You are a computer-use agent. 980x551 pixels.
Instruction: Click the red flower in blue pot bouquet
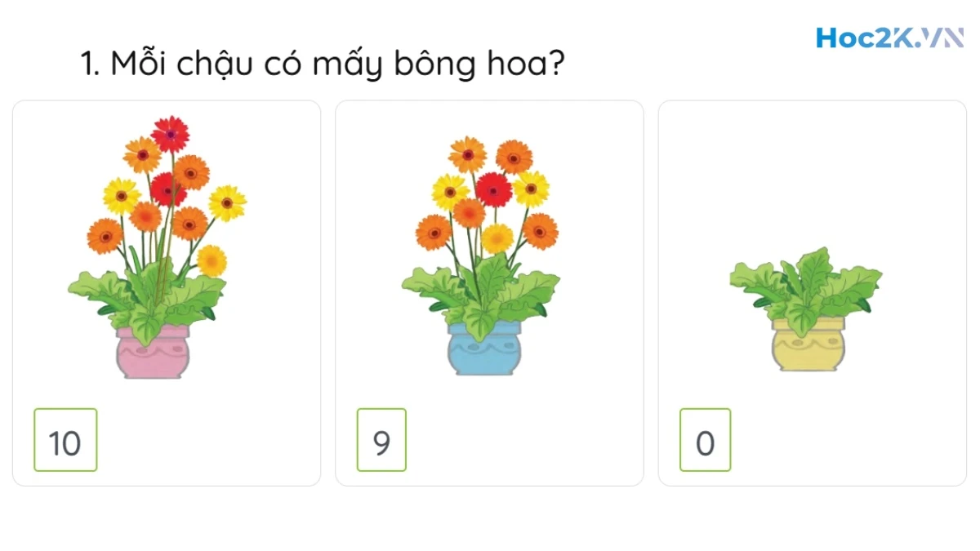point(493,189)
